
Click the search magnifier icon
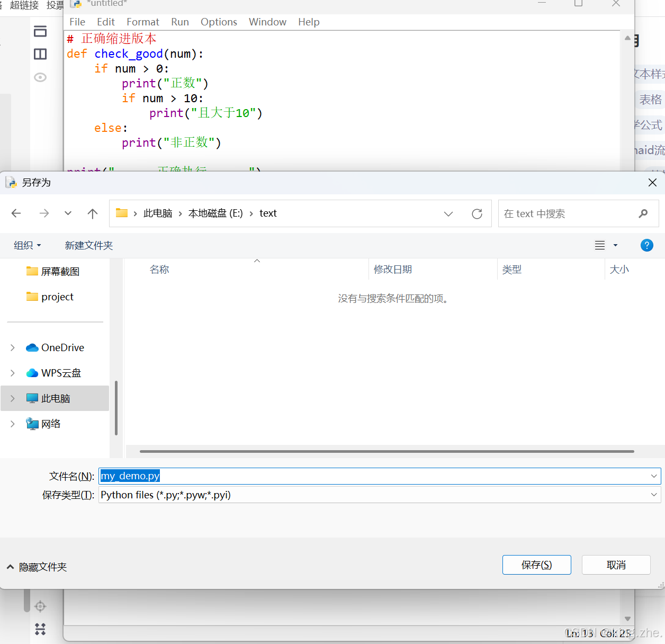tap(643, 213)
